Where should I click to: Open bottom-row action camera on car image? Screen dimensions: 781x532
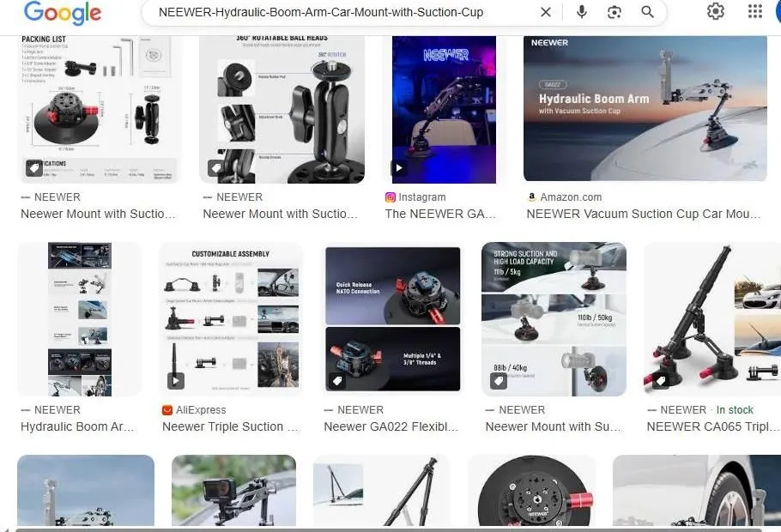[x=233, y=491]
